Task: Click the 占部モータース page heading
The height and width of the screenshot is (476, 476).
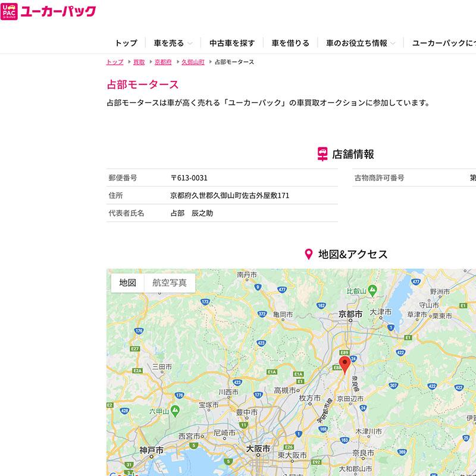Action: click(143, 84)
